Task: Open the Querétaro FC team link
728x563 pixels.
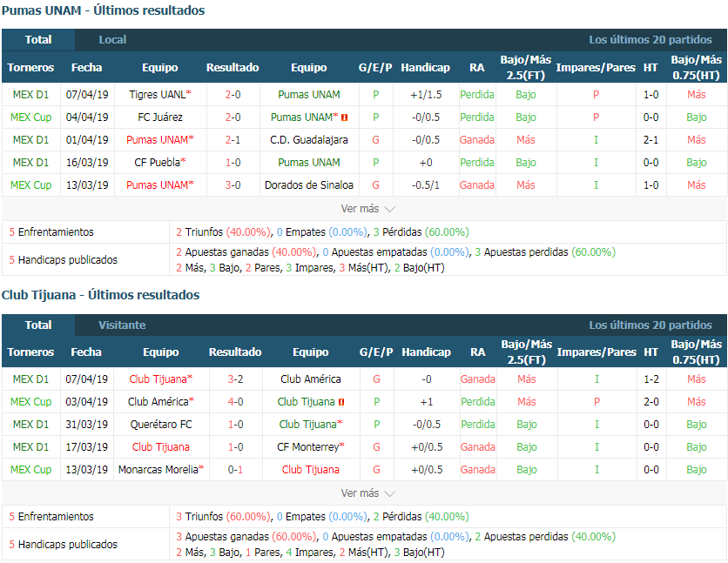Action: coord(161,425)
